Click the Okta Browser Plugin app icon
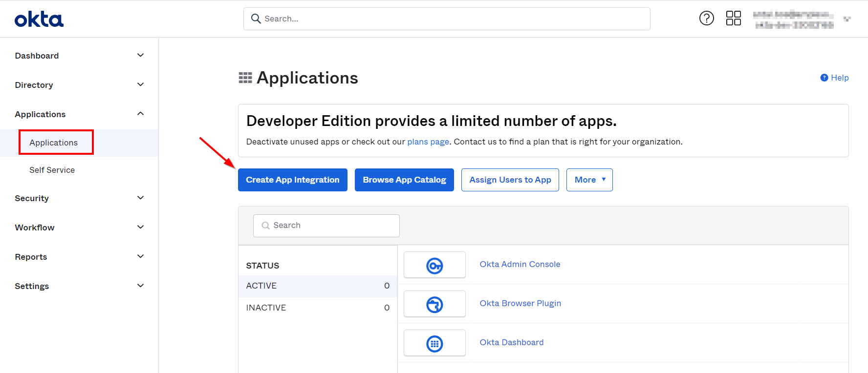Viewport: 868px width, 373px height. click(434, 304)
